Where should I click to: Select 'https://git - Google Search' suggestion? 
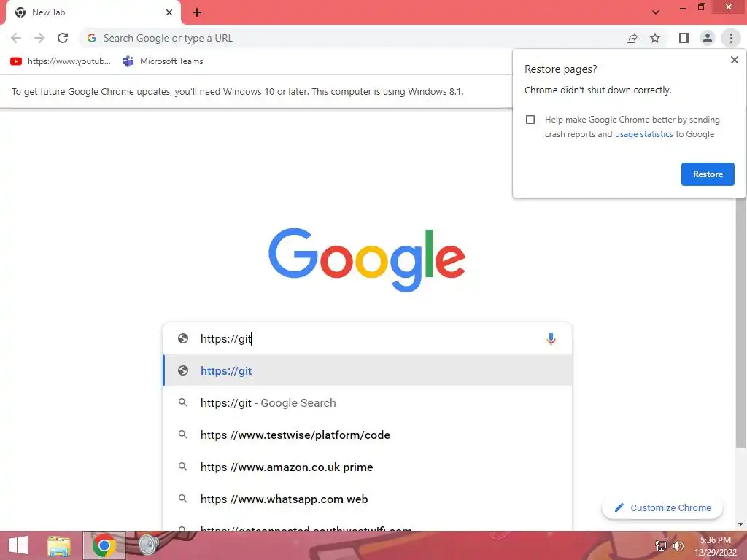[x=368, y=402]
